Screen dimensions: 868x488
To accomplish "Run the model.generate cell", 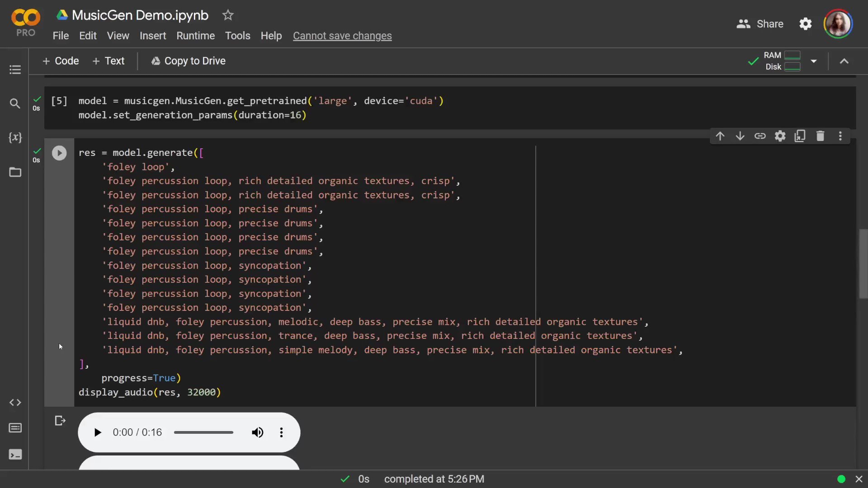I will (59, 153).
